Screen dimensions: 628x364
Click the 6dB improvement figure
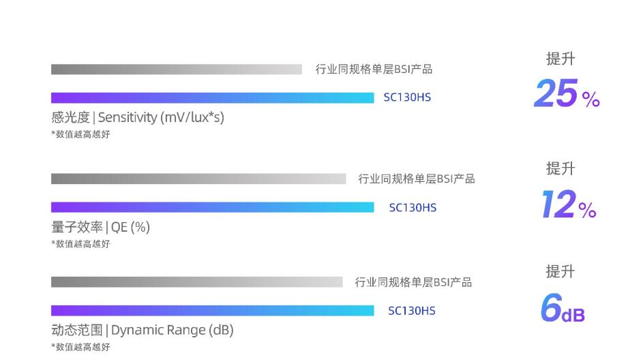click(563, 307)
